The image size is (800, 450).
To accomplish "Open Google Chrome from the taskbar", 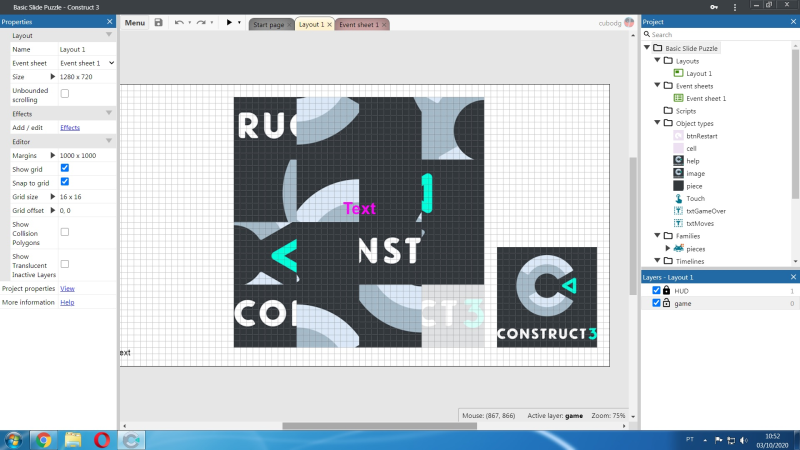I will pyautogui.click(x=43, y=440).
